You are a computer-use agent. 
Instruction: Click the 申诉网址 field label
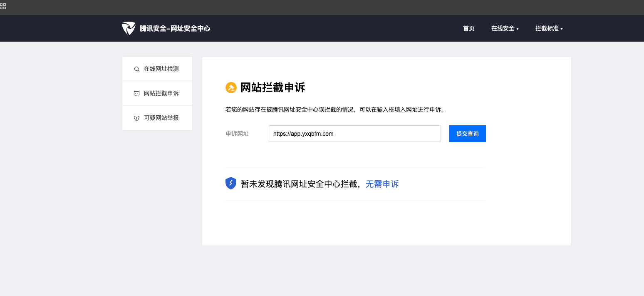[237, 134]
